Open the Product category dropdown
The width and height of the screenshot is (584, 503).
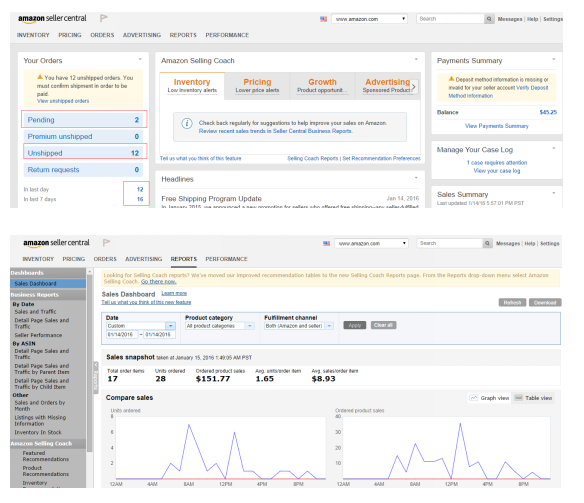point(220,326)
